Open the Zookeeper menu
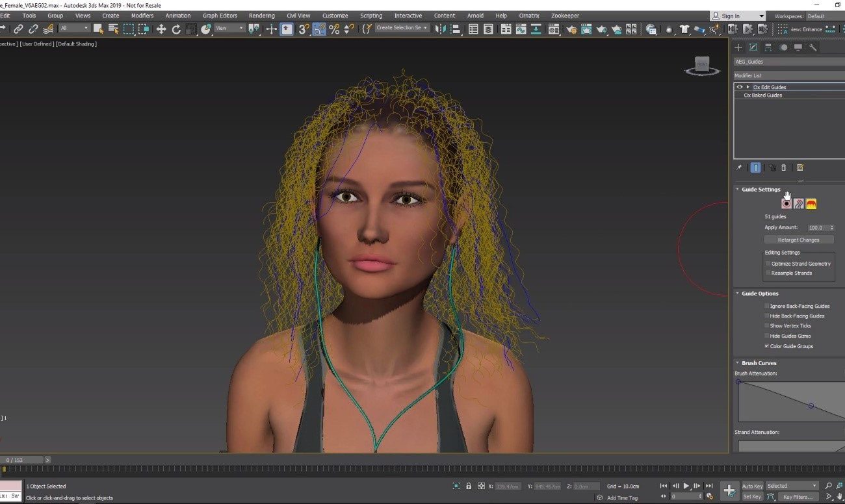The height and width of the screenshot is (504, 845). (565, 16)
